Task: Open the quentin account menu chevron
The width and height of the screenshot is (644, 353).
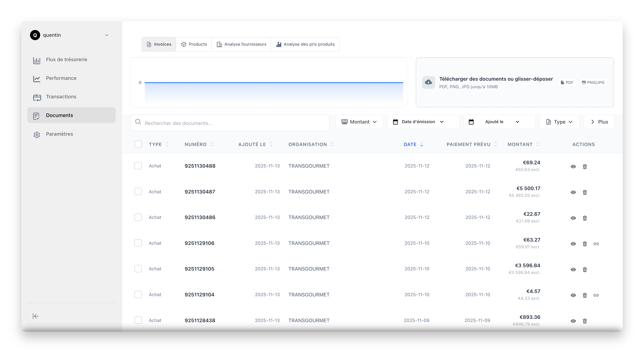Action: pos(107,35)
